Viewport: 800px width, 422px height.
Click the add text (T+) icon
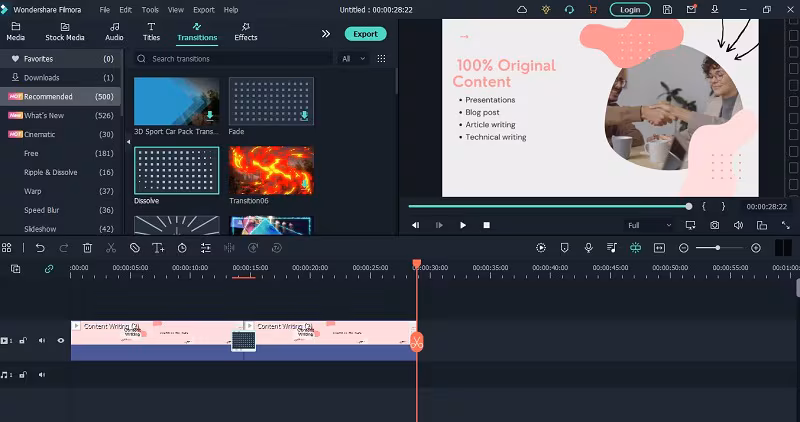(x=158, y=248)
